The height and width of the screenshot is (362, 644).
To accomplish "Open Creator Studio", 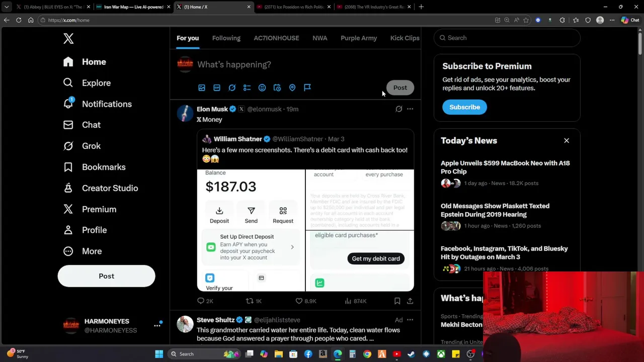I will (x=100, y=188).
